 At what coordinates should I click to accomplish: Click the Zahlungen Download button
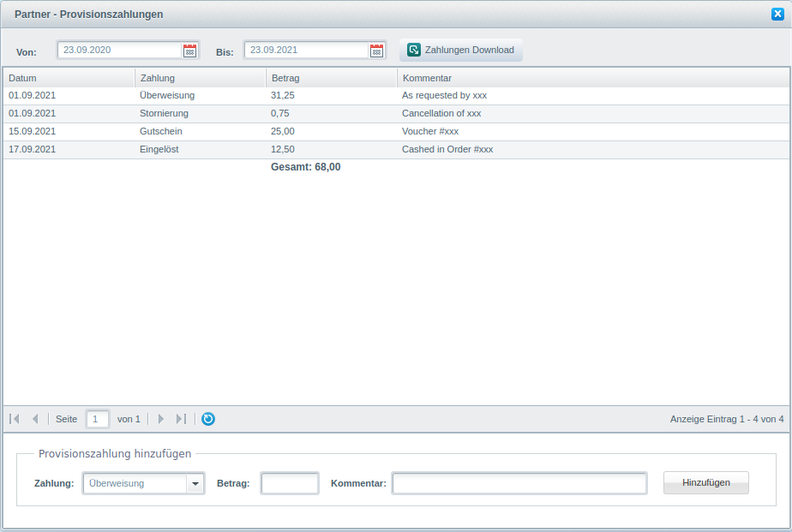[461, 50]
